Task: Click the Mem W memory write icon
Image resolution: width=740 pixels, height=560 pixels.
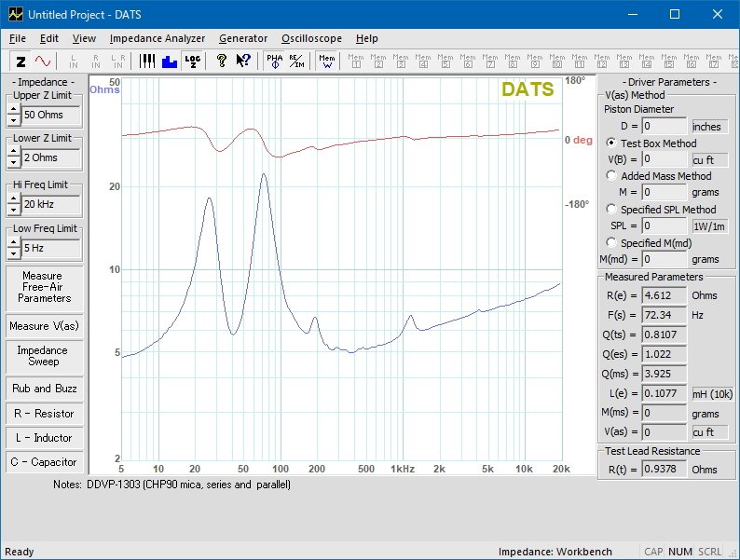Action: coord(327,61)
